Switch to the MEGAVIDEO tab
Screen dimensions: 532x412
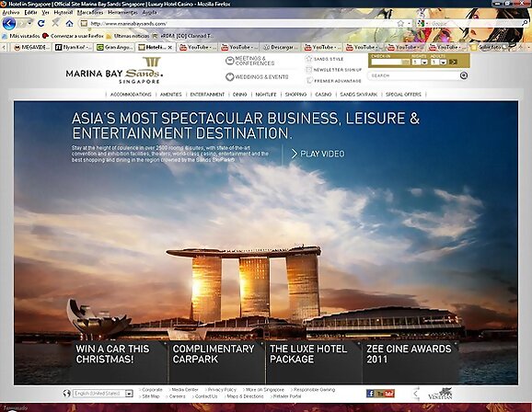(32, 47)
